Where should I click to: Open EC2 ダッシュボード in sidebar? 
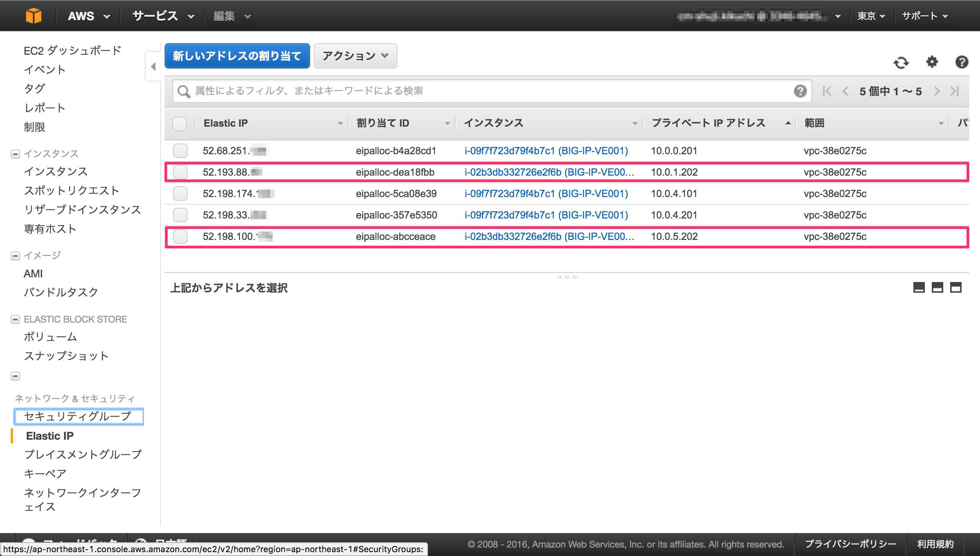(x=72, y=51)
